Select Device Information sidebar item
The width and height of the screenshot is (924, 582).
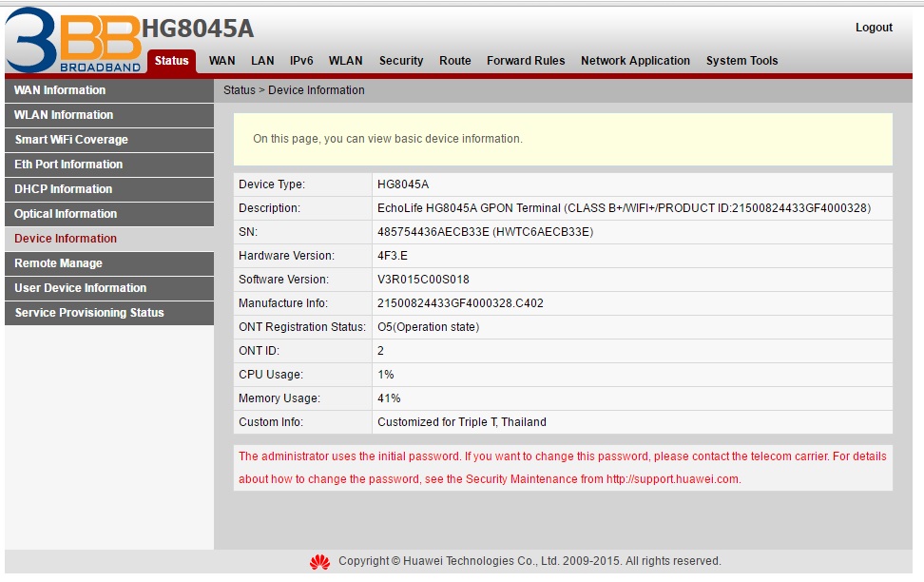pos(109,239)
